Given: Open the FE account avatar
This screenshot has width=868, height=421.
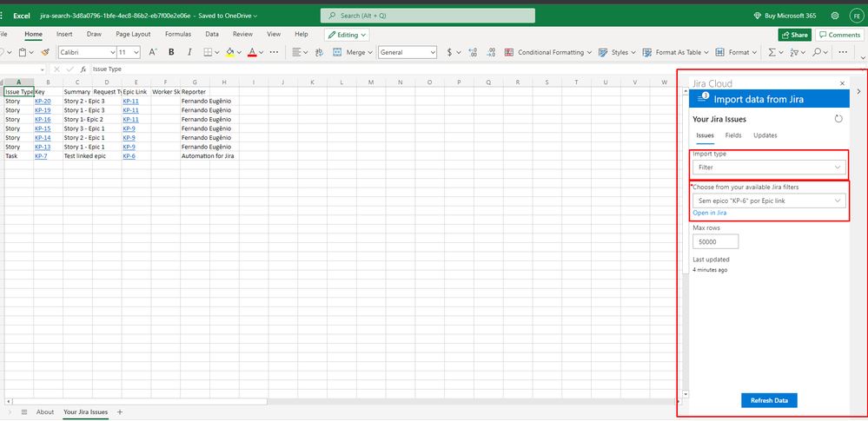Looking at the screenshot, I should coord(856,16).
